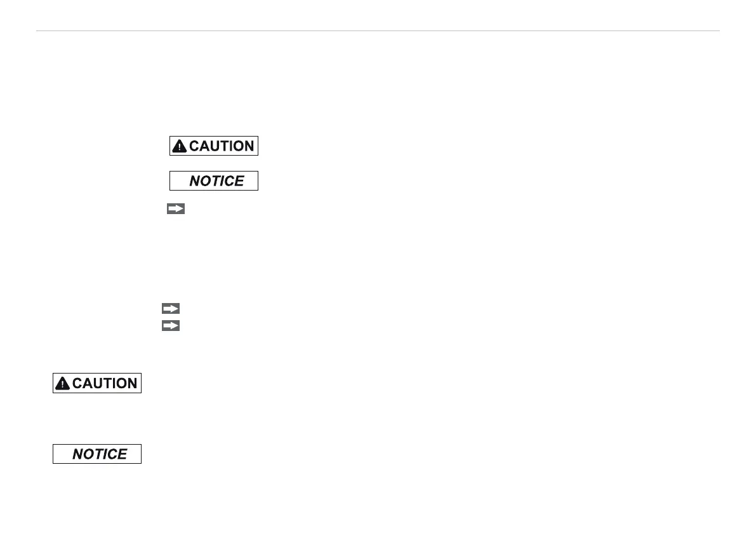The width and height of the screenshot is (756, 533).
Task: Click the word CAUTION in the left-margin label
Action: (x=105, y=384)
